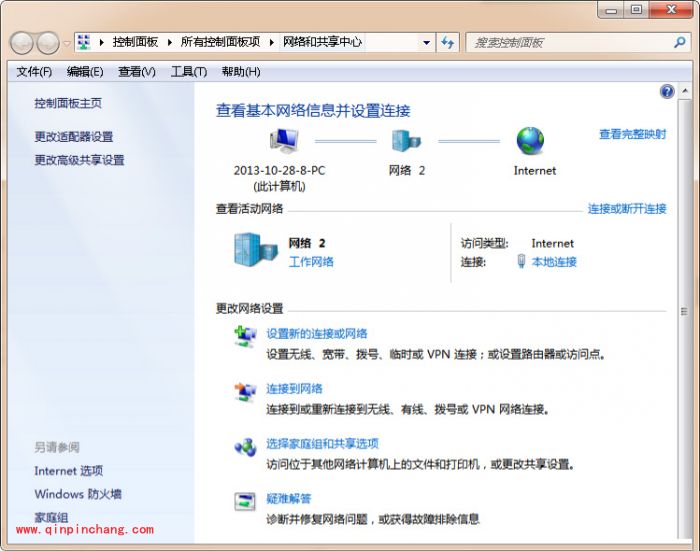Open Windows 防火墙 in sidebar

coord(78,494)
